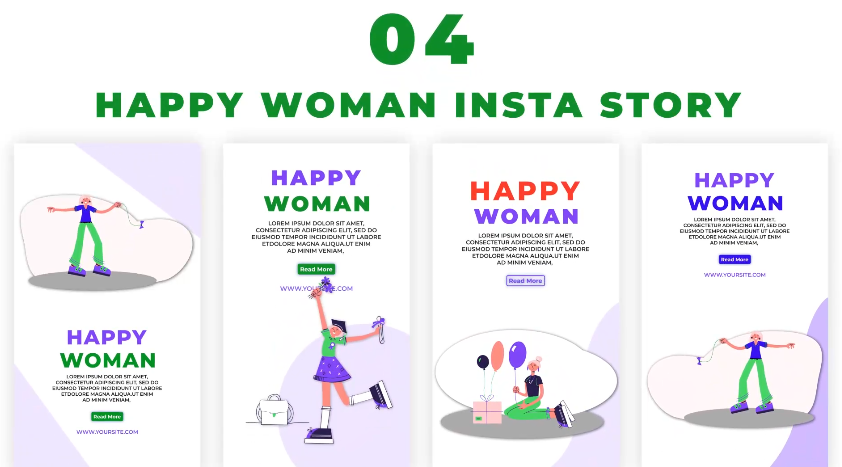
Task: Click the outlined Read More button in third story
Action: [525, 281]
